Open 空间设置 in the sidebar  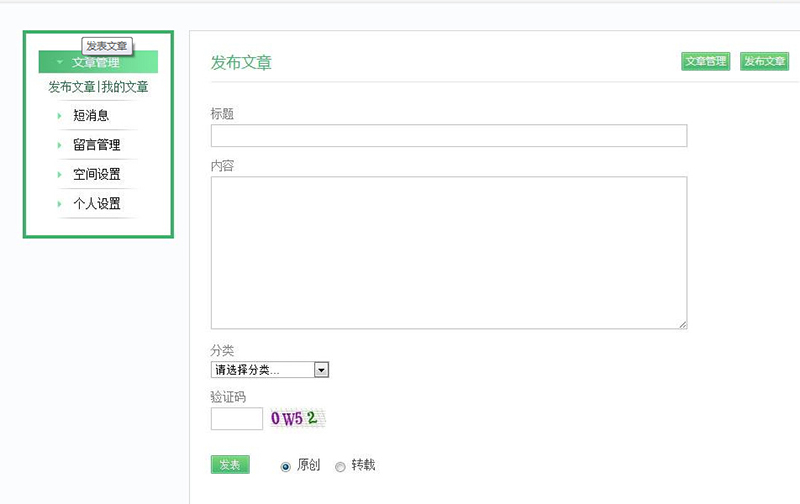(x=97, y=174)
